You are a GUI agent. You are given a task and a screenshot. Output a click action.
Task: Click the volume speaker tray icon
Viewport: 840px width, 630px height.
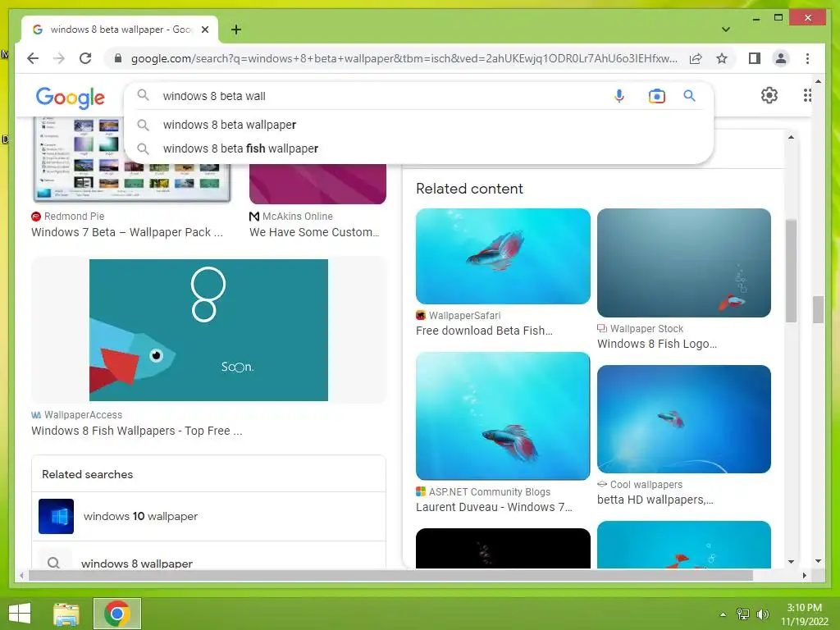[x=762, y=614]
